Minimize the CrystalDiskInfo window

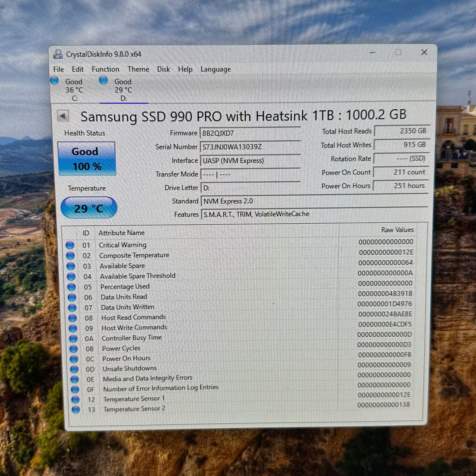(x=373, y=52)
